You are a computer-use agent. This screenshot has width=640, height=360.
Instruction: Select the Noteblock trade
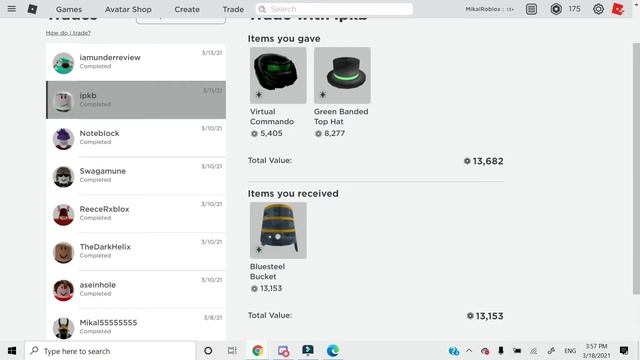coord(136,138)
